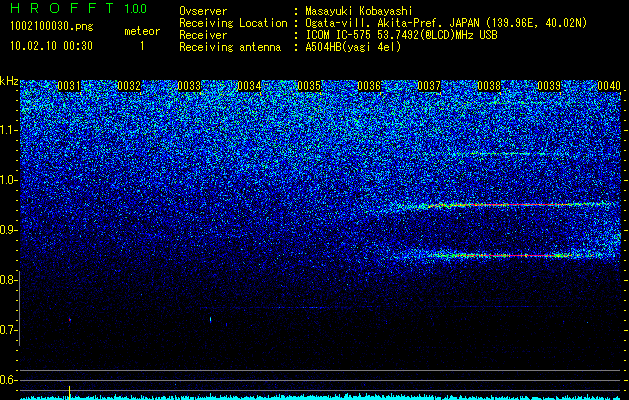Click the 0038 time marker
The width and height of the screenshot is (629, 400).
point(489,86)
